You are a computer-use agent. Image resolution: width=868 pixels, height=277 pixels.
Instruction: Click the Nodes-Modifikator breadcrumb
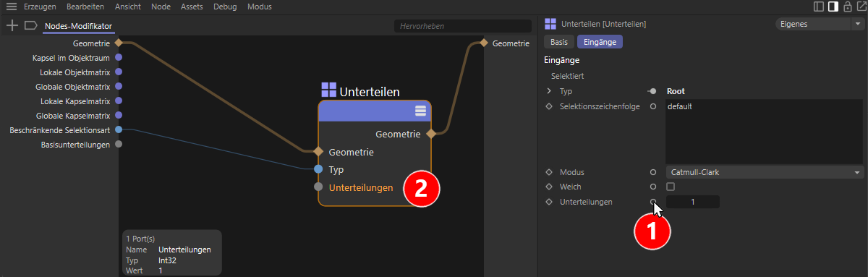pos(77,26)
